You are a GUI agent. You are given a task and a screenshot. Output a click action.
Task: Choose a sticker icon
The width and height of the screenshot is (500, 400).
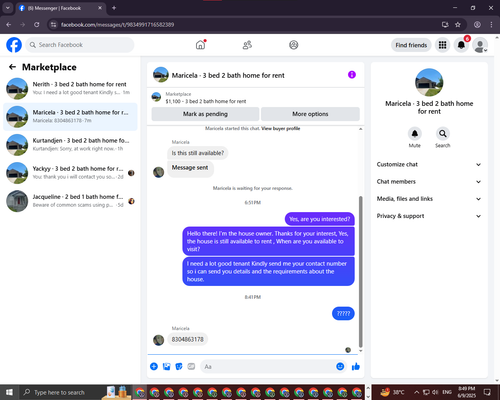pos(179,366)
